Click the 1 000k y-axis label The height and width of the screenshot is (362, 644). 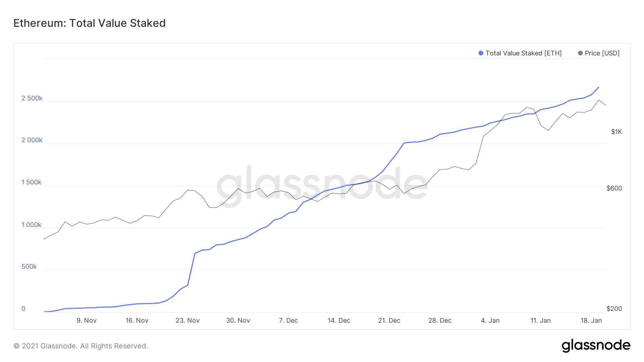click(x=31, y=225)
